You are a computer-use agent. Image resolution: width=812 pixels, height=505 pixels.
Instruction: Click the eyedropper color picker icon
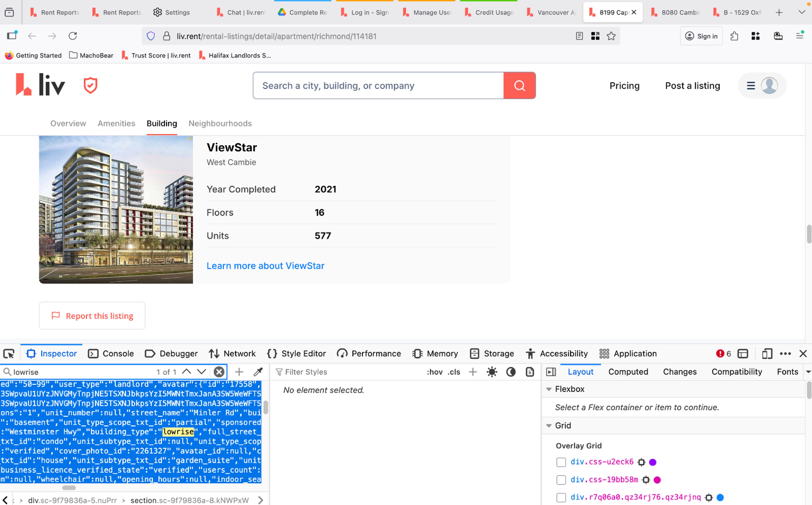258,372
